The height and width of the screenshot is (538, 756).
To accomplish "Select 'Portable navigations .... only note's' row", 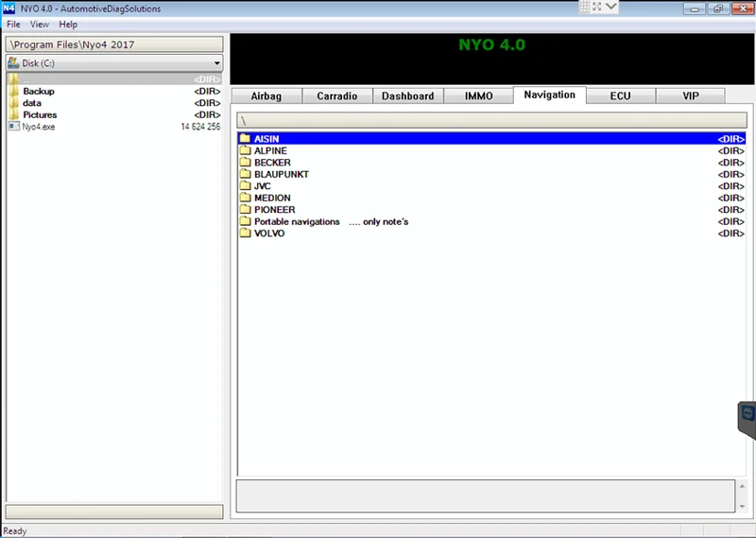I will tap(491, 221).
